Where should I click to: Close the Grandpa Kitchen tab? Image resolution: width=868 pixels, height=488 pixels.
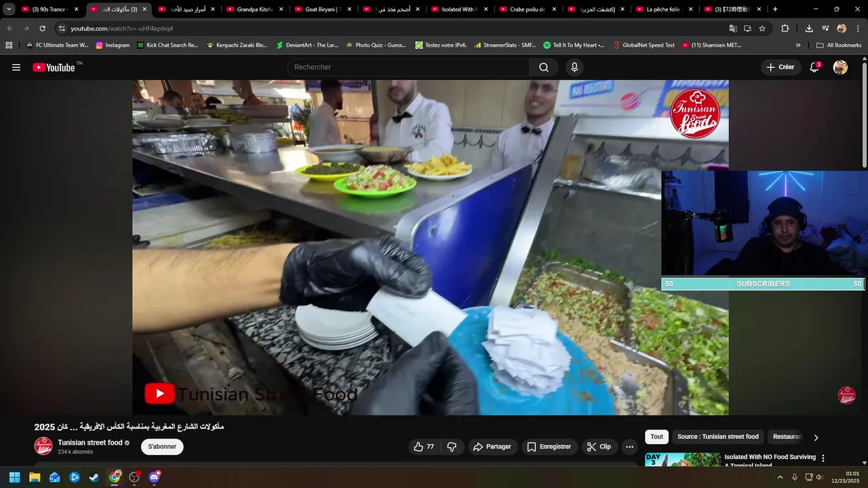281,9
